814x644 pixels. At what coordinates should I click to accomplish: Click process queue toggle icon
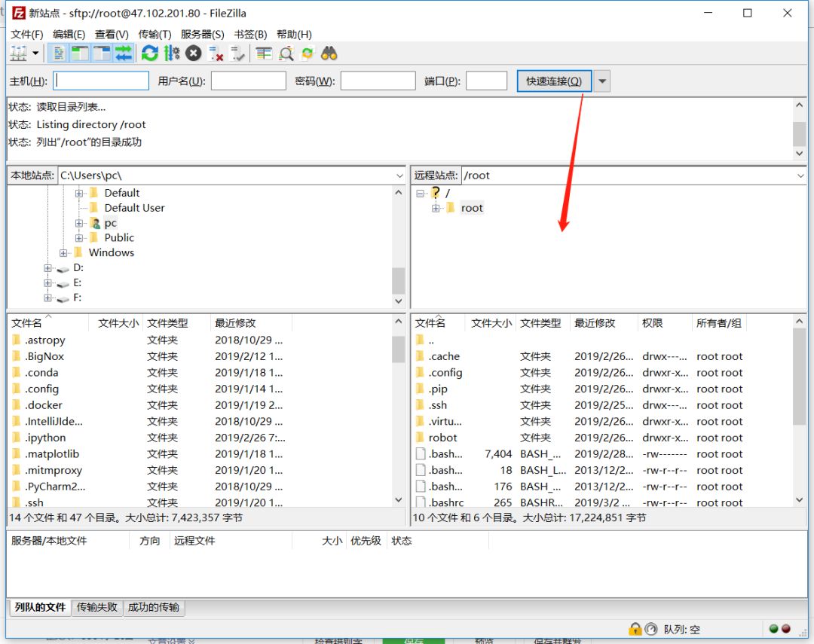click(x=171, y=53)
